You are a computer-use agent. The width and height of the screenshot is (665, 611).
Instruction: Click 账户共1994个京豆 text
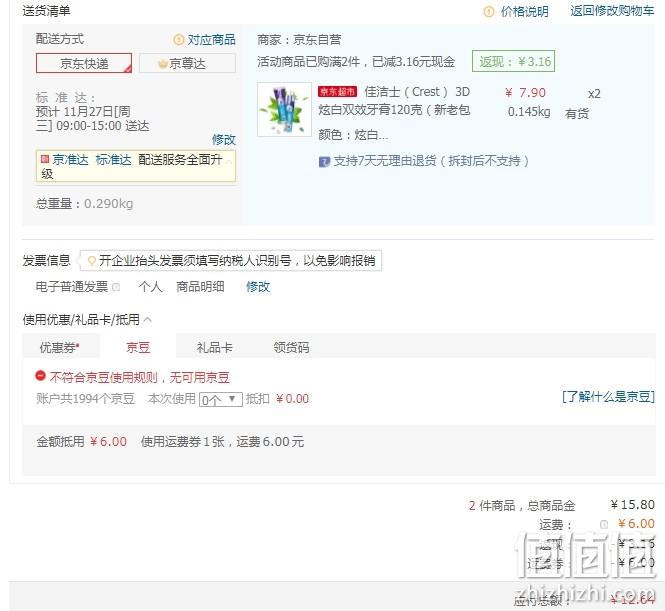[x=86, y=399]
